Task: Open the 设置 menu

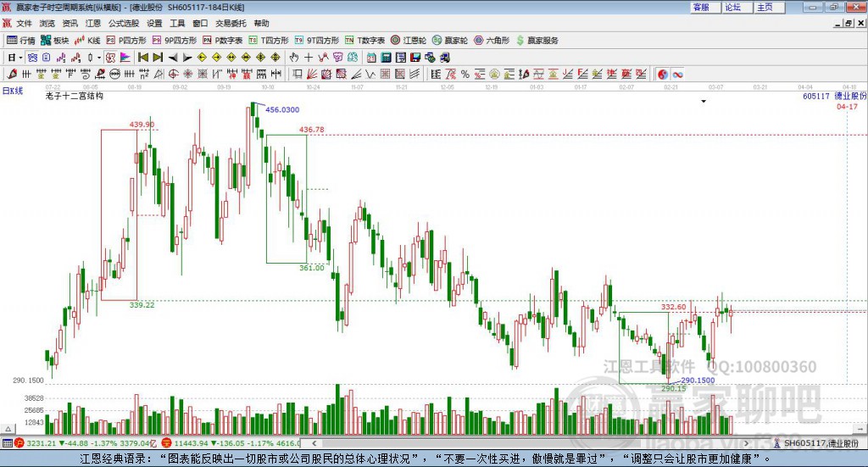Action: tap(154, 23)
